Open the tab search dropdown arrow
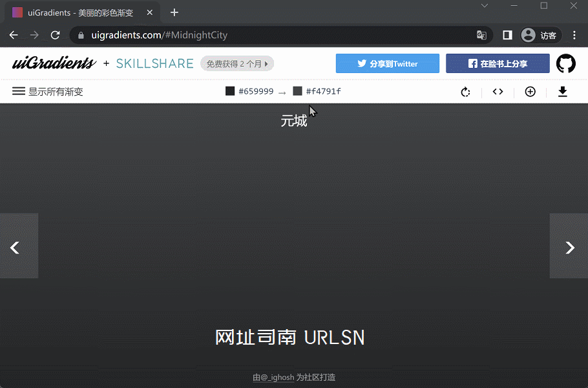The image size is (588, 388). pos(485,6)
